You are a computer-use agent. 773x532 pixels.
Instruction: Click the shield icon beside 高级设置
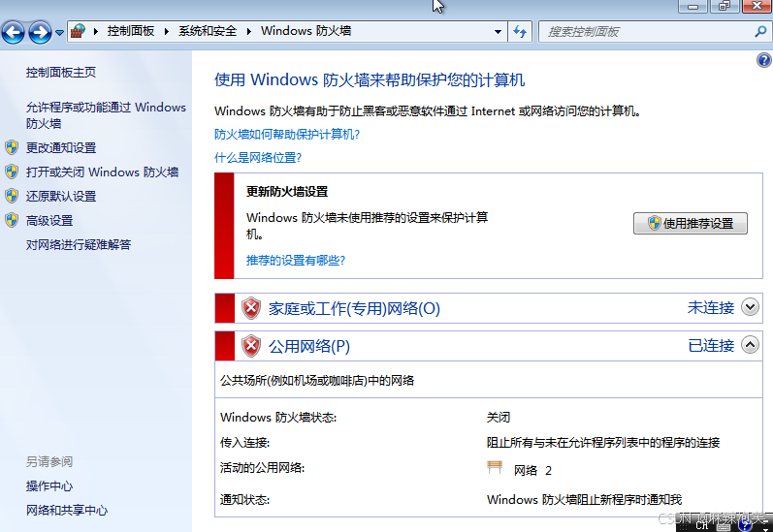coord(12,220)
